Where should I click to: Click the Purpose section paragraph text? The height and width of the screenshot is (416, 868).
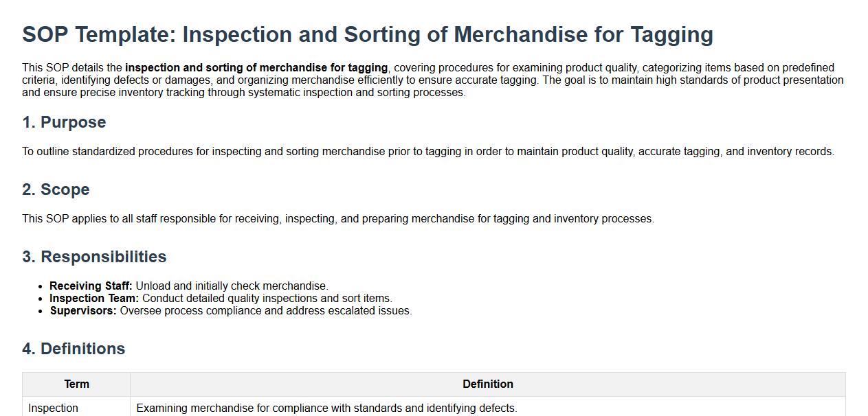[x=427, y=152]
